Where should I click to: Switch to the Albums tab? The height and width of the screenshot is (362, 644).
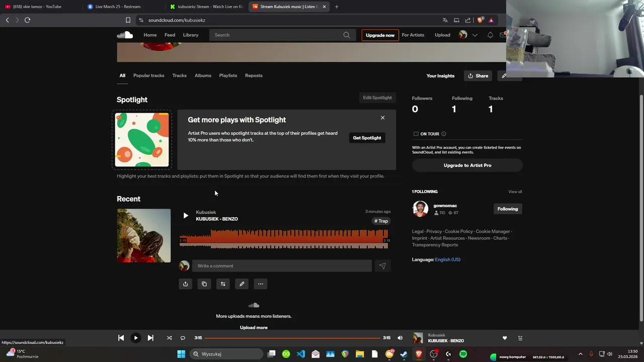pyautogui.click(x=203, y=75)
